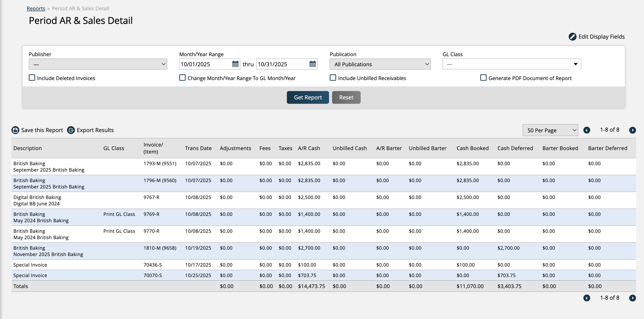Go to next page using top arrow
Viewport: 644px width, 319px height.
point(633,130)
